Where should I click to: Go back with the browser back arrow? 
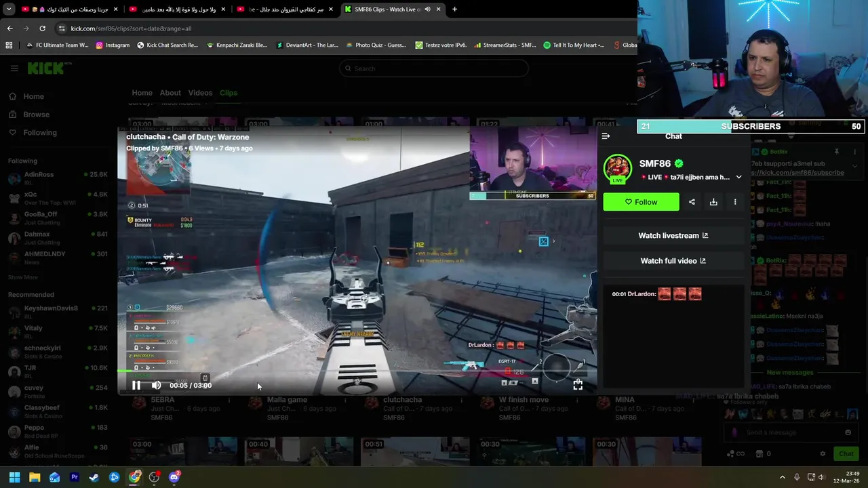coord(9,28)
